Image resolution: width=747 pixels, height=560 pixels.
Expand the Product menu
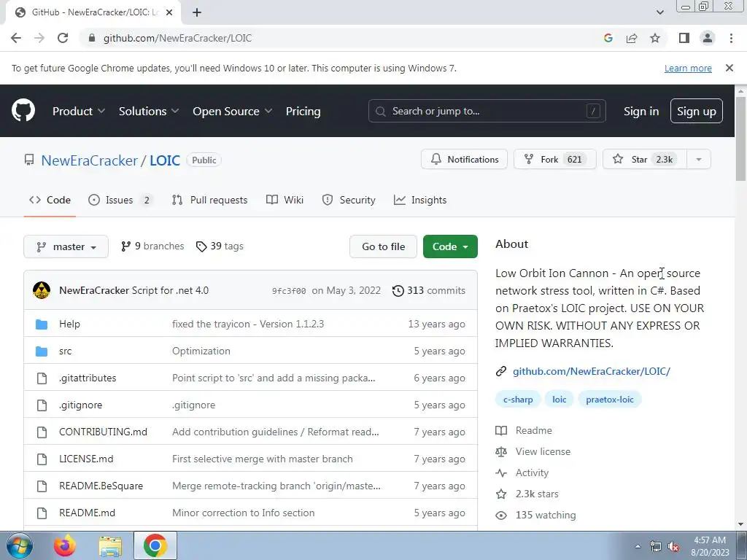click(79, 111)
